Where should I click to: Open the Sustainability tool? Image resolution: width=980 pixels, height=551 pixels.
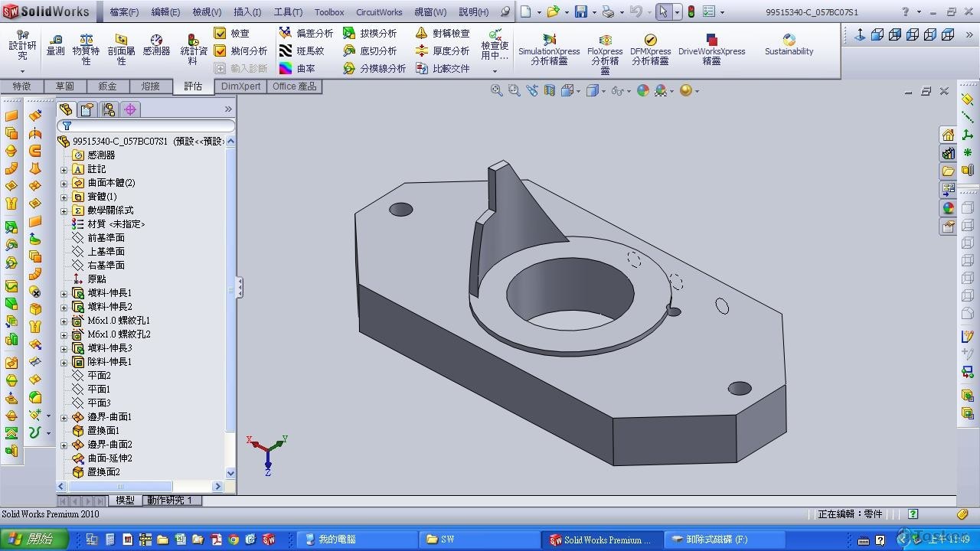point(789,40)
